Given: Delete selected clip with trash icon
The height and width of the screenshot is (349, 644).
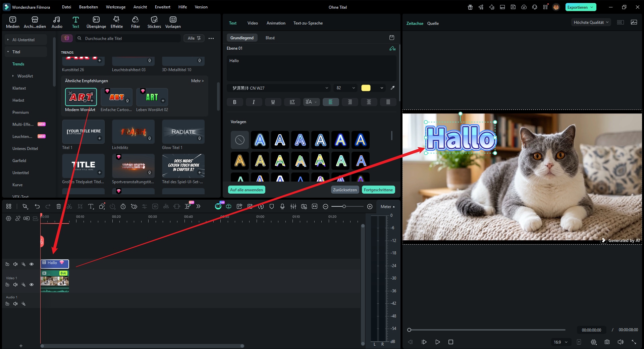Looking at the screenshot, I should click(59, 206).
